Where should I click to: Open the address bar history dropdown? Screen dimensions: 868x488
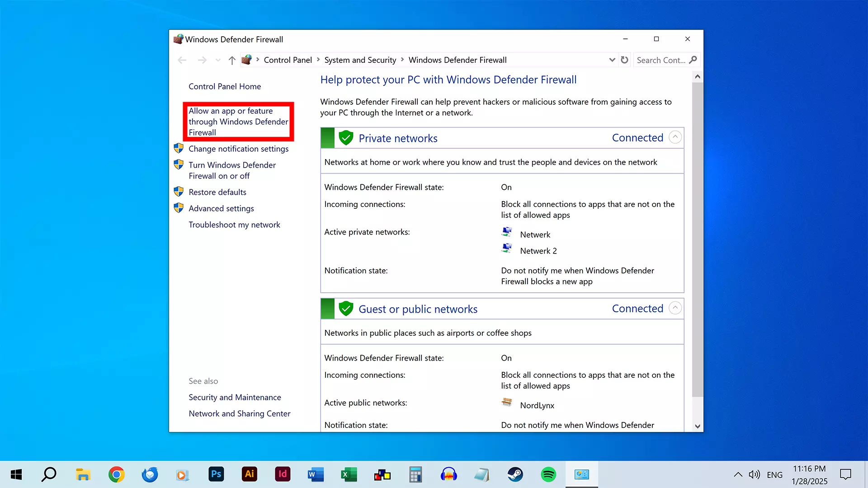pyautogui.click(x=612, y=60)
